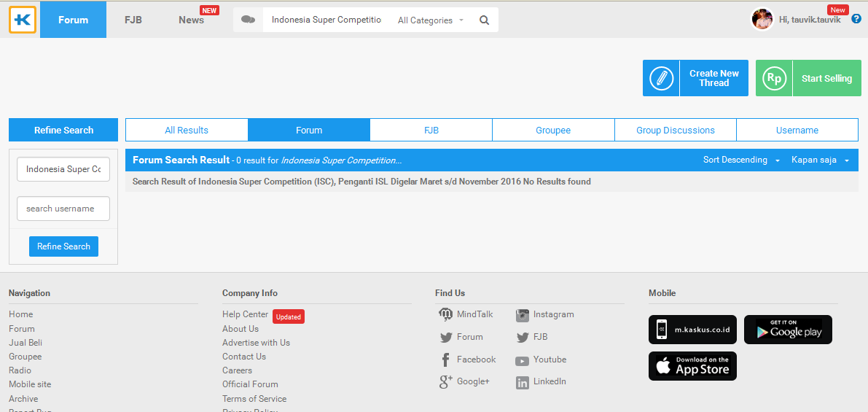The height and width of the screenshot is (412, 868).
Task: Open the Instagram text link
Action: (x=554, y=314)
